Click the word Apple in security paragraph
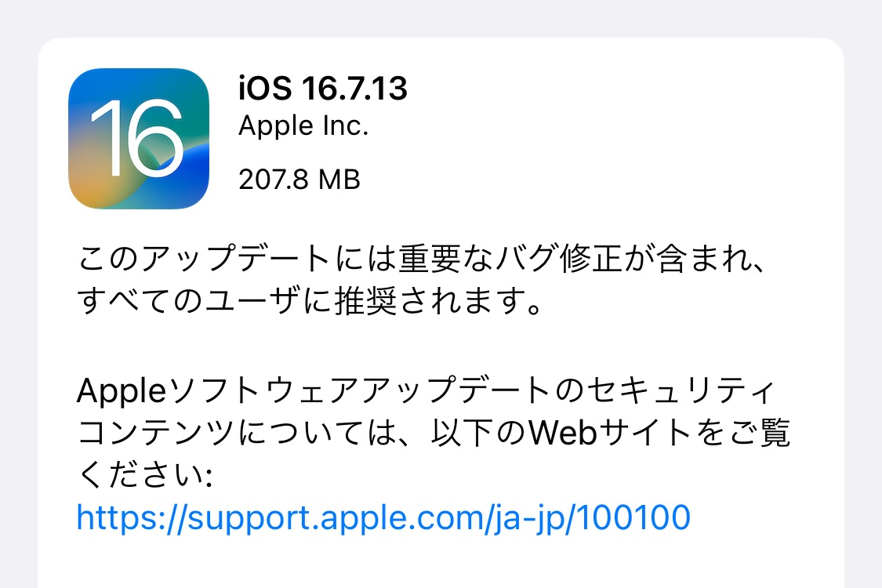This screenshot has width=882, height=588. tap(122, 390)
